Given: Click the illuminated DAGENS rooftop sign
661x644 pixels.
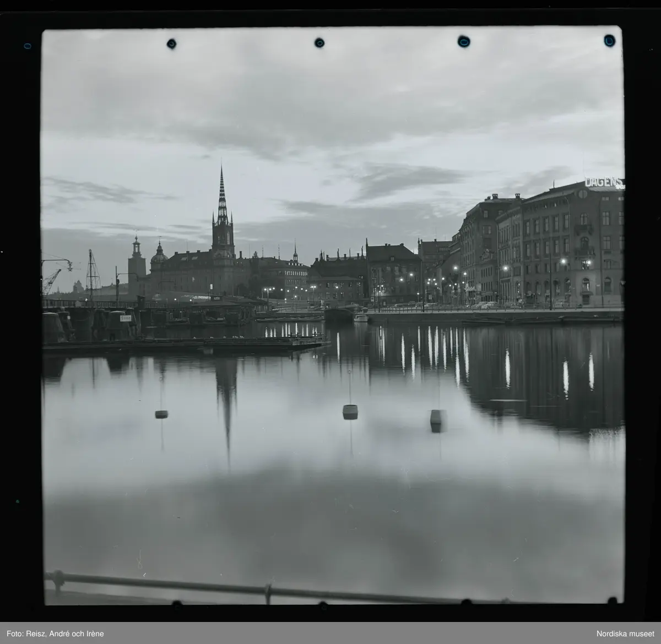Looking at the screenshot, I should pos(603,182).
